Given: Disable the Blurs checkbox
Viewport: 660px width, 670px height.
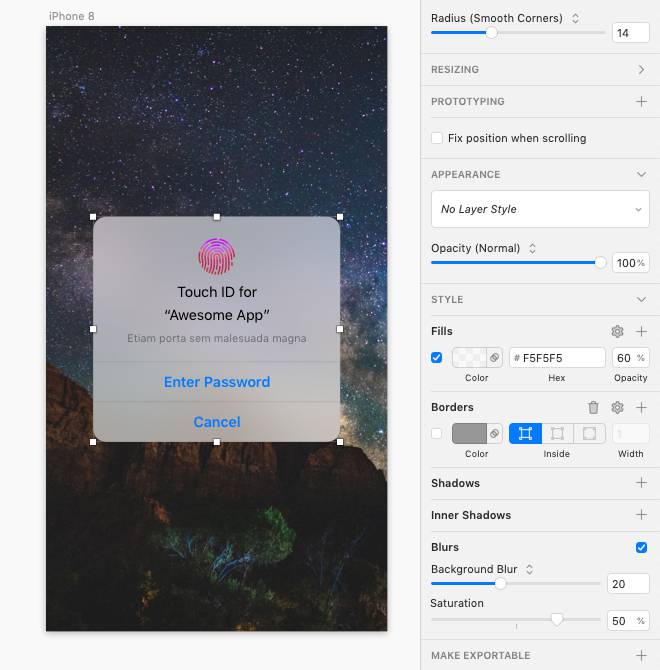Looking at the screenshot, I should tap(641, 547).
